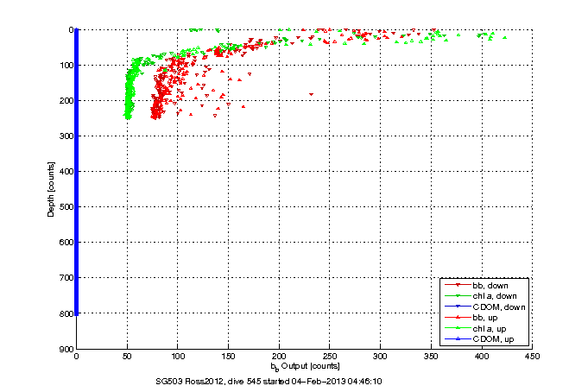Screen dimensions: 588x392
Task: Click the green 'chl a, down' legend line marker
Action: tap(458, 296)
